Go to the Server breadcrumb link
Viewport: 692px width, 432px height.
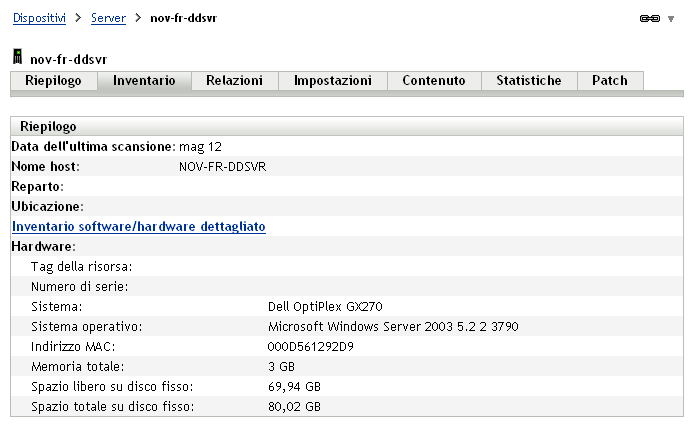108,19
